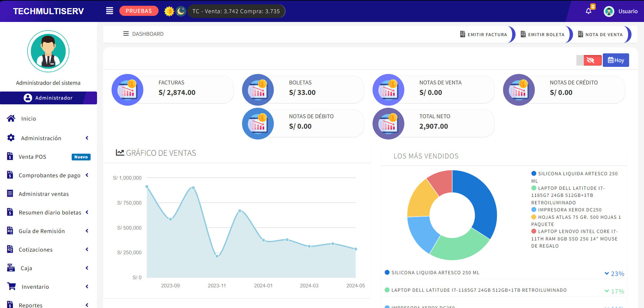
Task: Toggle Laptop Dell Latitude legend swatch
Action: pos(534,188)
